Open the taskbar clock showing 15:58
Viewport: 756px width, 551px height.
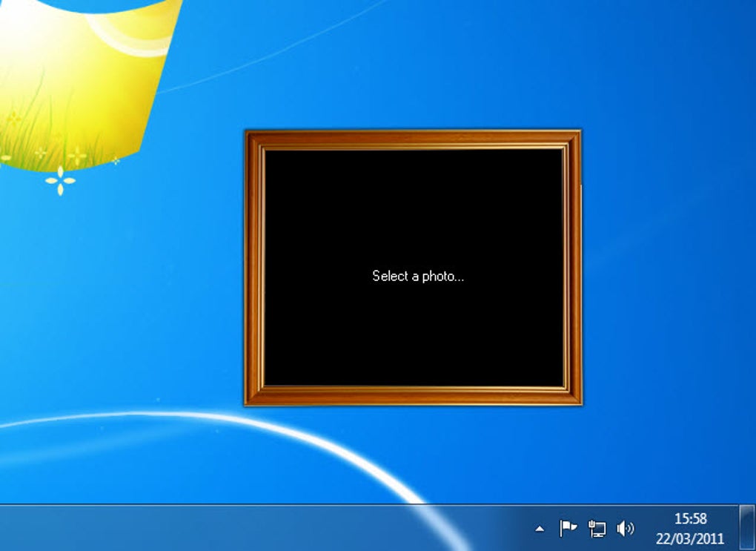coord(690,528)
